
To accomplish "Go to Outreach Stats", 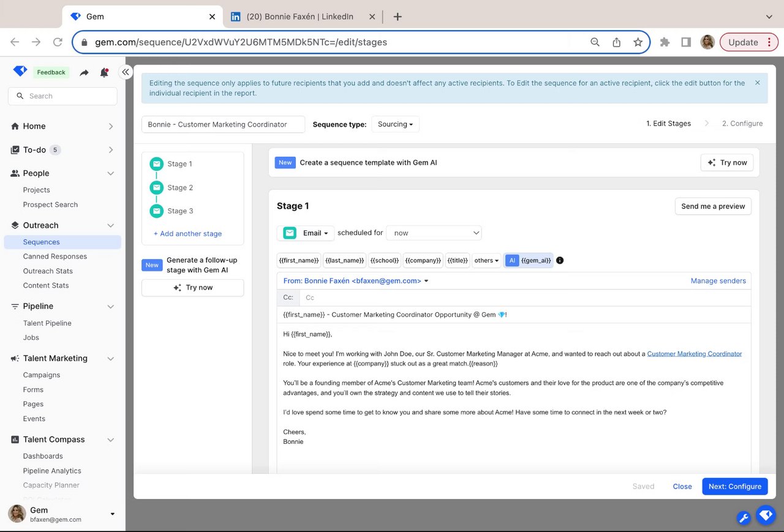I will coord(48,271).
